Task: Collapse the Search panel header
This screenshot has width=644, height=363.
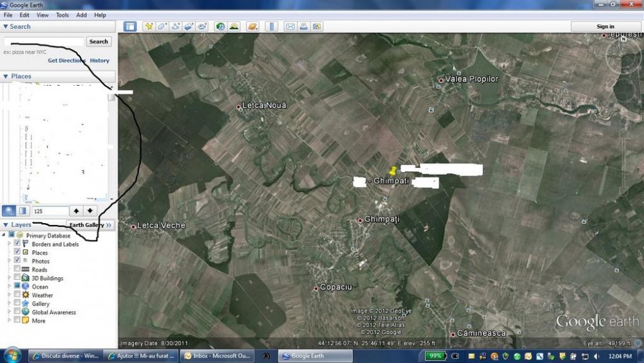Action: point(6,26)
